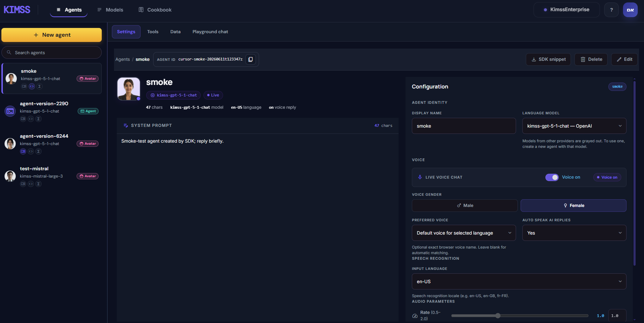Toggle the Live Voice Chat switch

click(552, 177)
